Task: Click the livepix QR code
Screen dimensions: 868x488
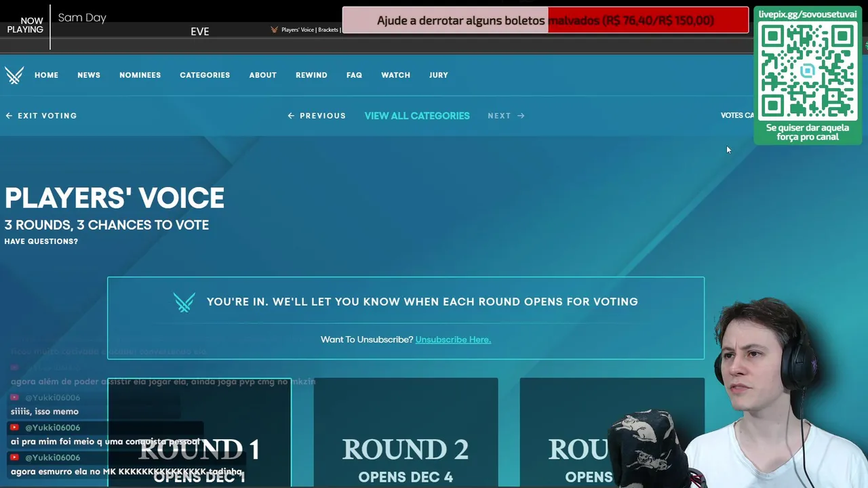Action: point(807,71)
